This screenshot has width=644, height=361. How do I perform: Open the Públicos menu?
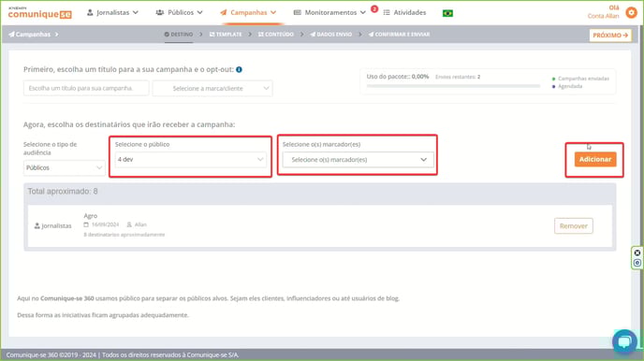[179, 13]
